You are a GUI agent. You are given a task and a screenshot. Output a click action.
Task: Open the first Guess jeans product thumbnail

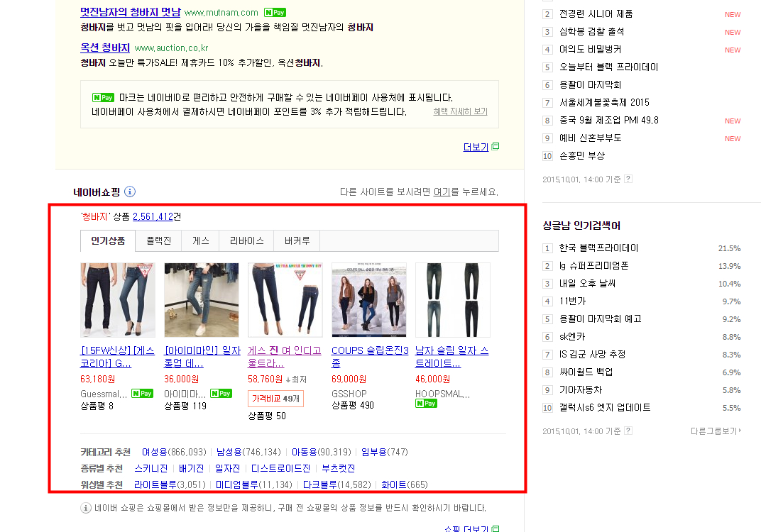point(117,300)
